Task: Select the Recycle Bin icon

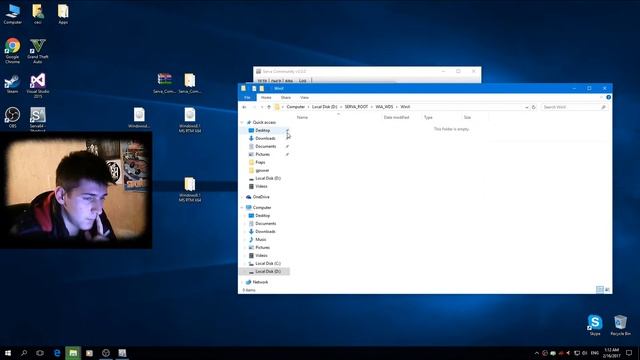Action: [620, 325]
